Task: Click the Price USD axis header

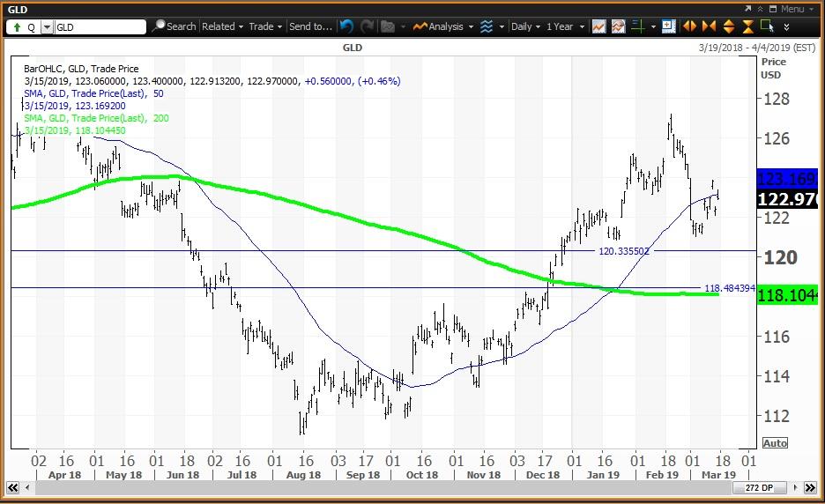Action: click(773, 69)
